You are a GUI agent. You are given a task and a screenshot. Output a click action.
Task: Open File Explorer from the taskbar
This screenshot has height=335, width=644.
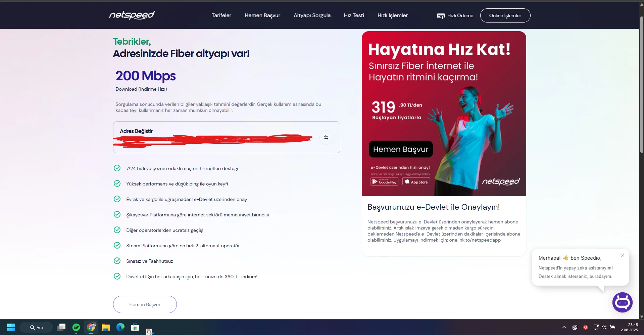coord(106,327)
